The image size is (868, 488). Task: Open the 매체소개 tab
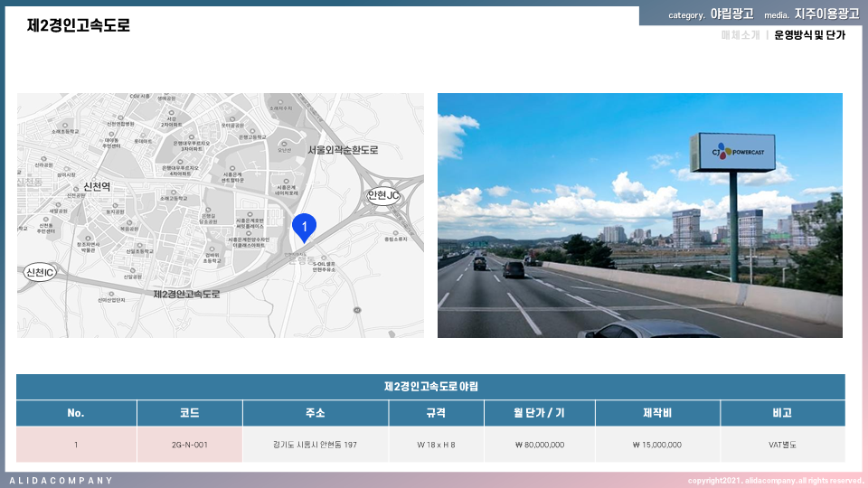741,35
